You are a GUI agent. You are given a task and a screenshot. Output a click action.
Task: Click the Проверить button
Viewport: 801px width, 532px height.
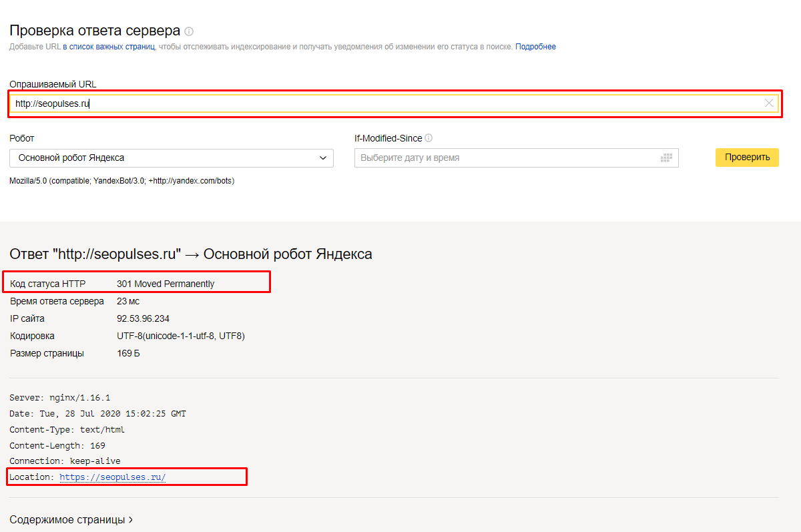pyautogui.click(x=747, y=158)
